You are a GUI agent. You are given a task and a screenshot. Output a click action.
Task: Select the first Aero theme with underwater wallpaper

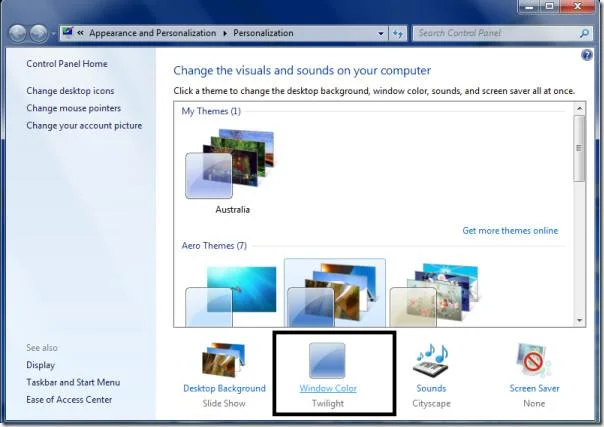coord(231,296)
